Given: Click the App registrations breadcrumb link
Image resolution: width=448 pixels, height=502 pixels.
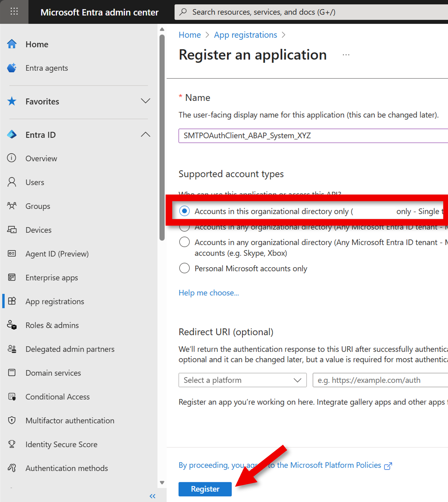Looking at the screenshot, I should pos(245,35).
